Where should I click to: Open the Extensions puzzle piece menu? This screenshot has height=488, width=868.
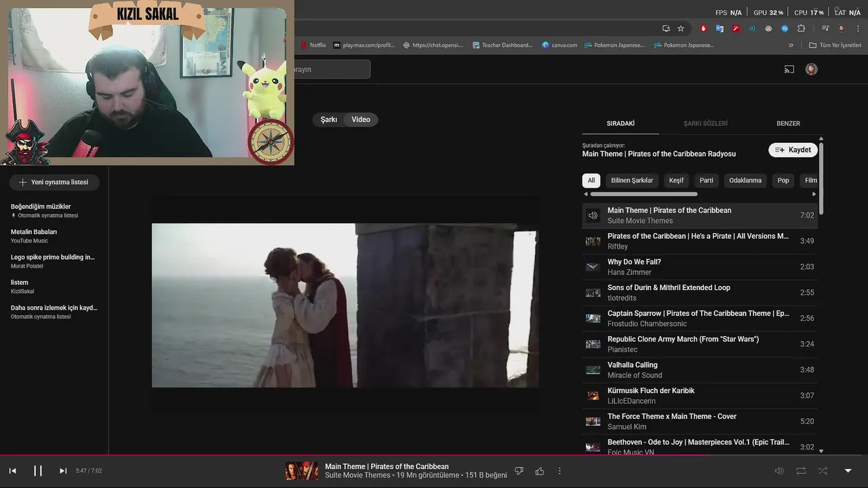click(x=801, y=28)
